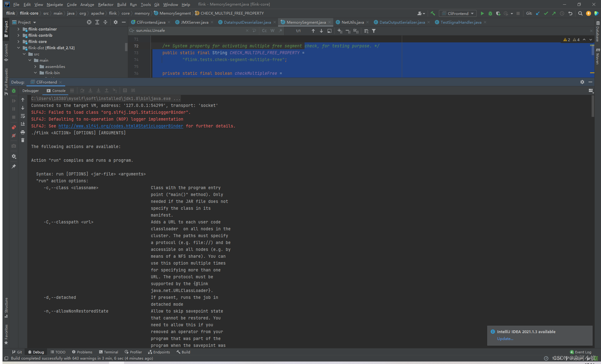
Task: Print console output with printer icon
Action: [23, 132]
